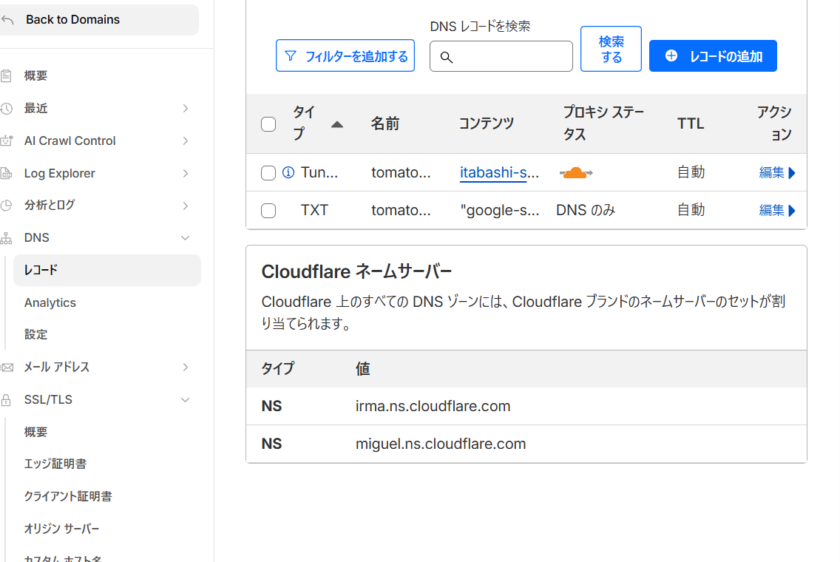Click the Back to Domains arrow icon
The width and height of the screenshot is (840, 562).
pos(7,20)
